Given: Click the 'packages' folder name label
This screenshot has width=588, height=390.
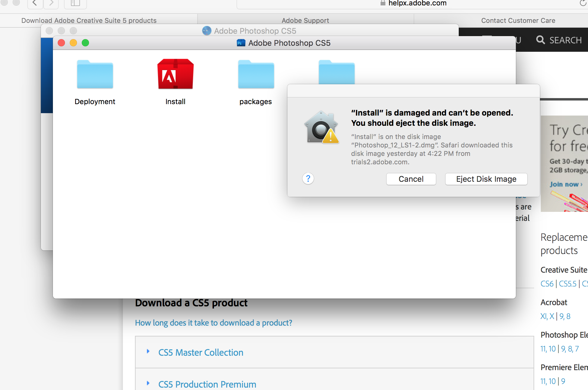Looking at the screenshot, I should (x=256, y=102).
